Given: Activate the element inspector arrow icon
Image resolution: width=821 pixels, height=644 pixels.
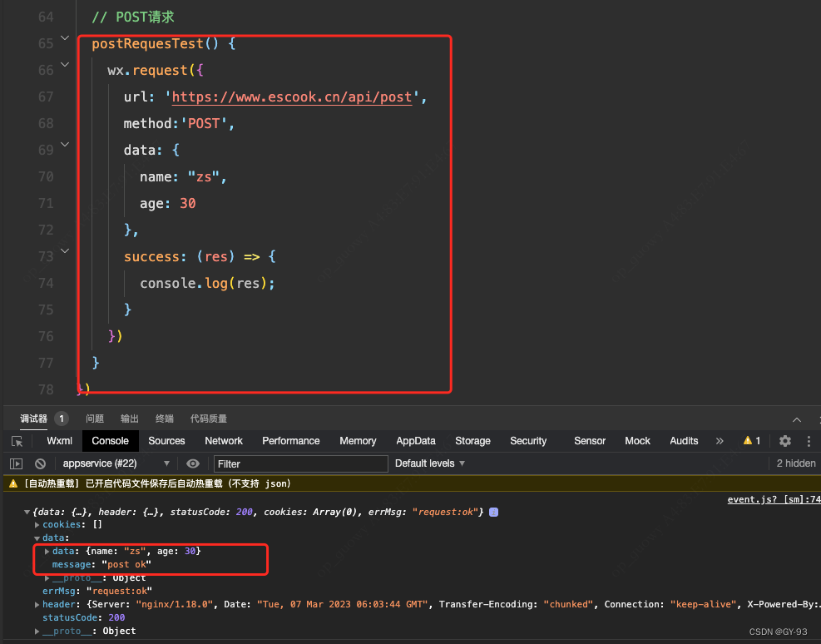Looking at the screenshot, I should point(17,441).
